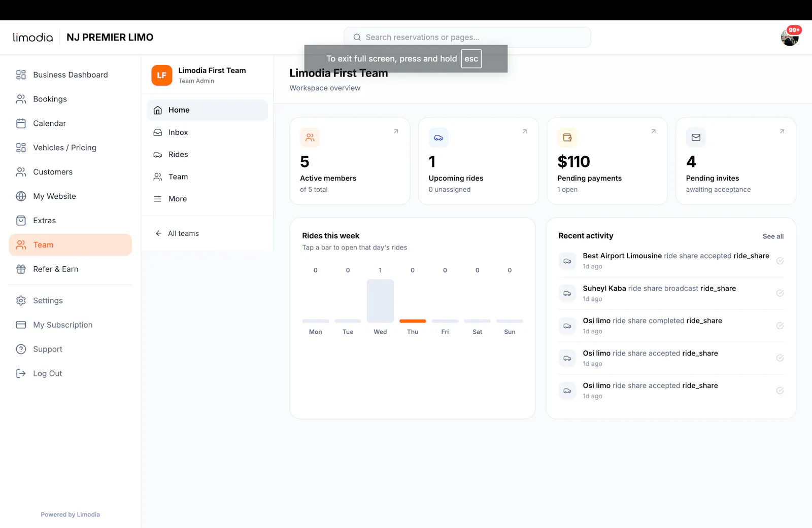812x528 pixels.
Task: Select Rides in the team menu
Action: pos(208,155)
